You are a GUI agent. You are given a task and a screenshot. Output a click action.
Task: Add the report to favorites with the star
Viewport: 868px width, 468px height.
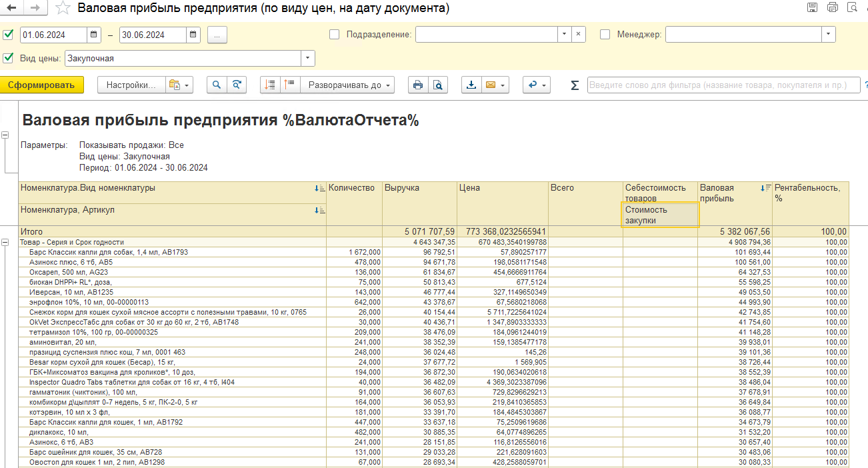click(62, 8)
